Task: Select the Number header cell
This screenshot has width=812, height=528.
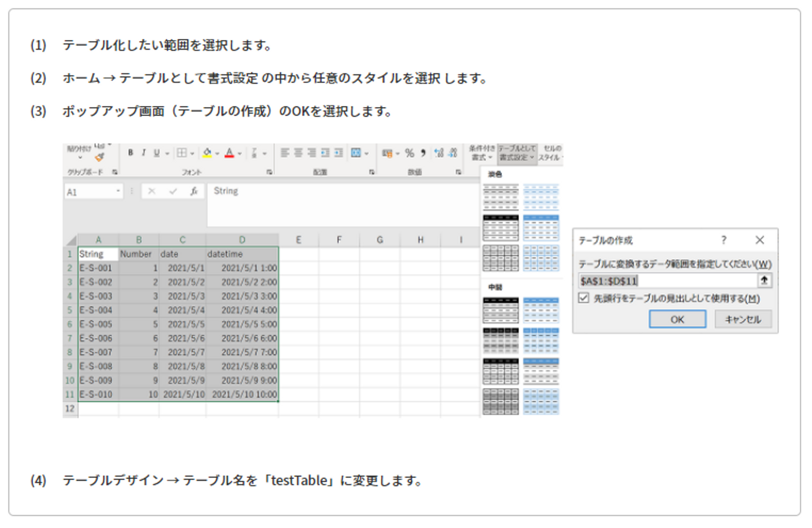Action: pyautogui.click(x=139, y=254)
